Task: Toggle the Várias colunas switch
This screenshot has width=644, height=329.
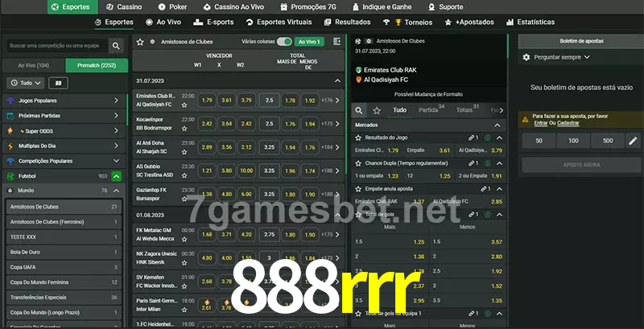Action: pyautogui.click(x=284, y=41)
